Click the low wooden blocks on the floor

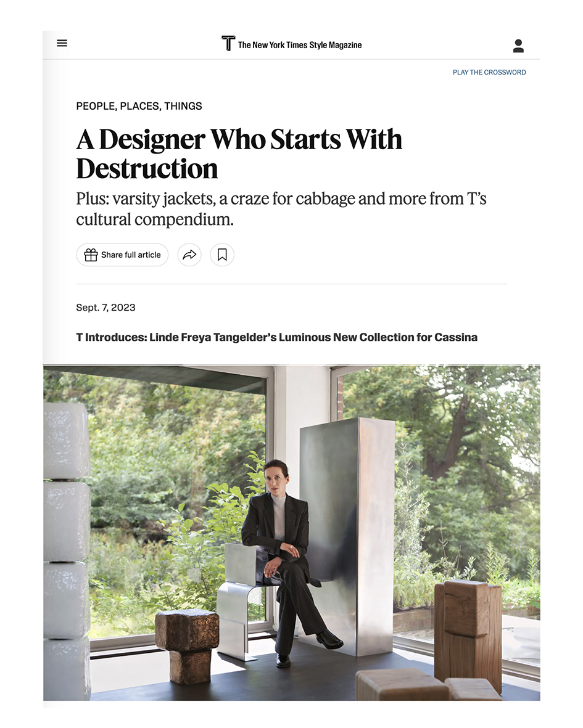tap(428, 685)
